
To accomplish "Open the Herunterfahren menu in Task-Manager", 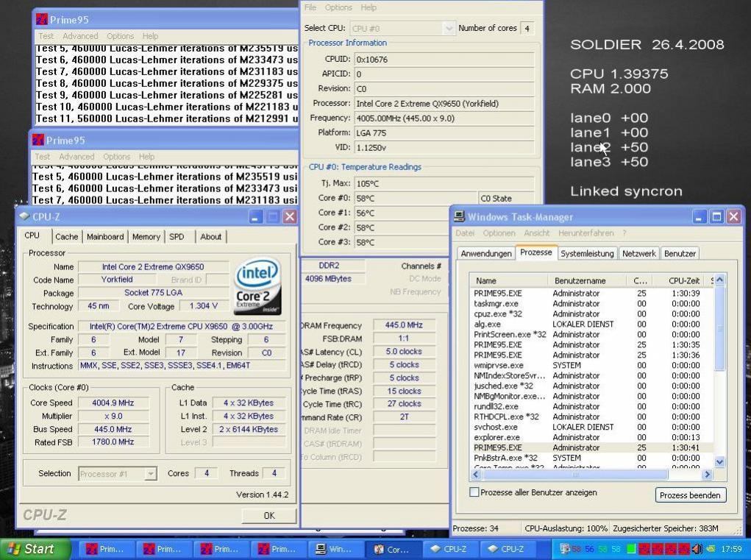I will click(586, 233).
